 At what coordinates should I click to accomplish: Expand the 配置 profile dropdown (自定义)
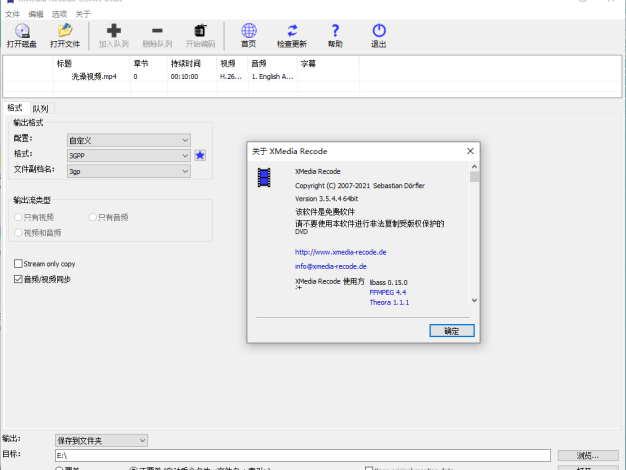pos(129,140)
